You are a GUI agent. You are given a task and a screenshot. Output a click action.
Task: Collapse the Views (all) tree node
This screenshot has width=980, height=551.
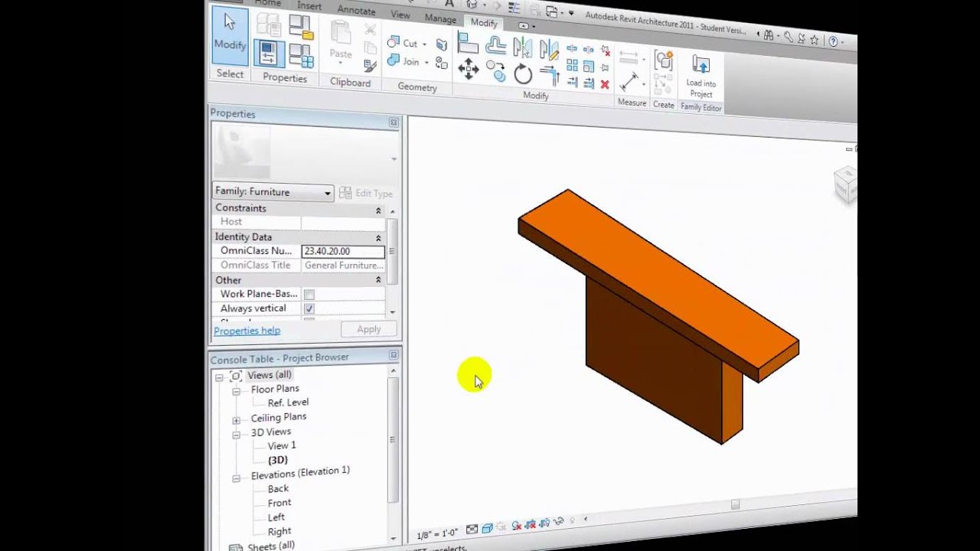220,377
